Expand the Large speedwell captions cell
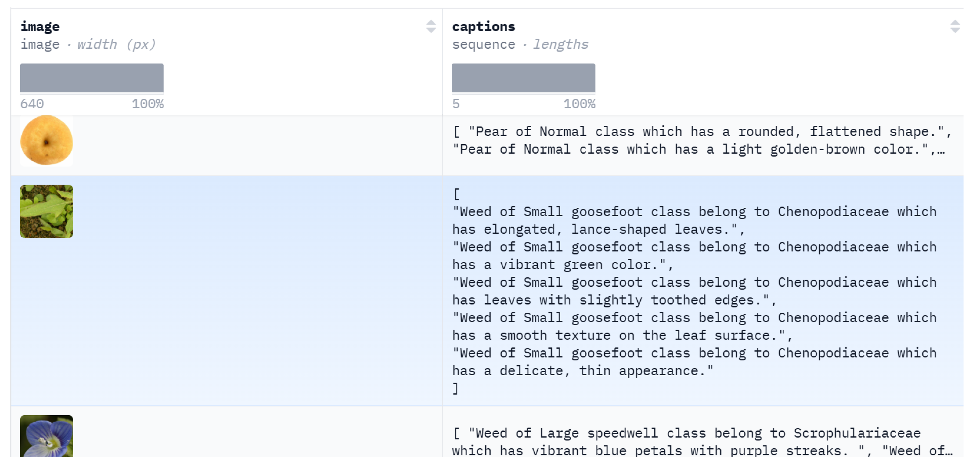 (x=700, y=442)
